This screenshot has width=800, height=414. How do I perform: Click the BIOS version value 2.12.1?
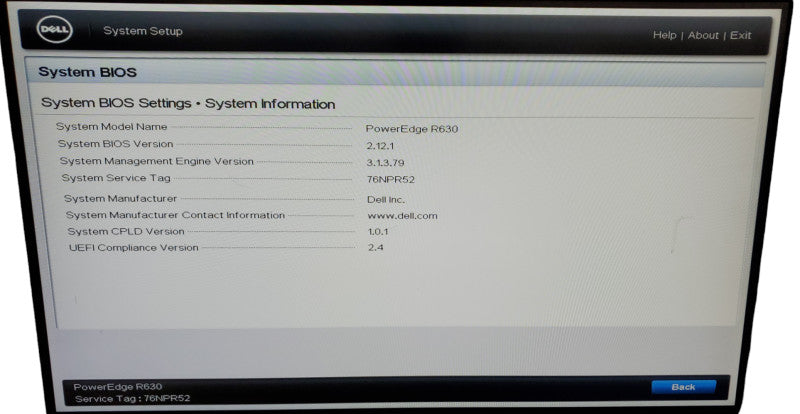[x=380, y=146]
